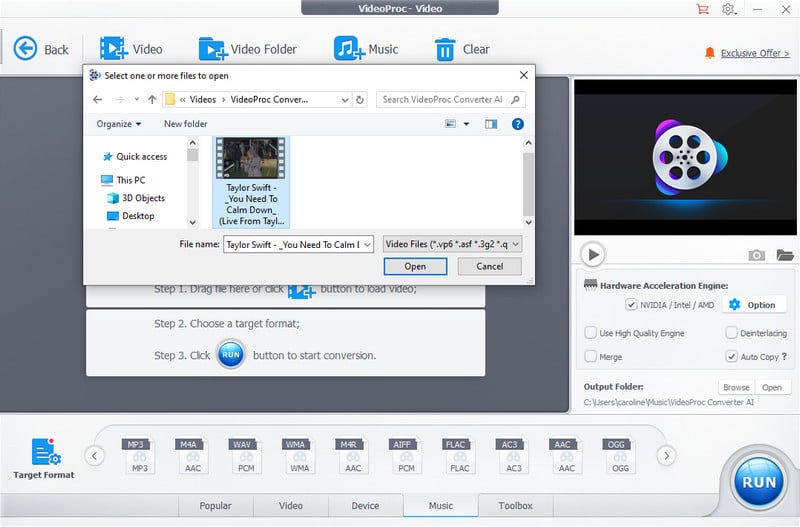Toggle NVIDIA / Intel / AMD checkbox
The image size is (800, 527).
[631, 305]
